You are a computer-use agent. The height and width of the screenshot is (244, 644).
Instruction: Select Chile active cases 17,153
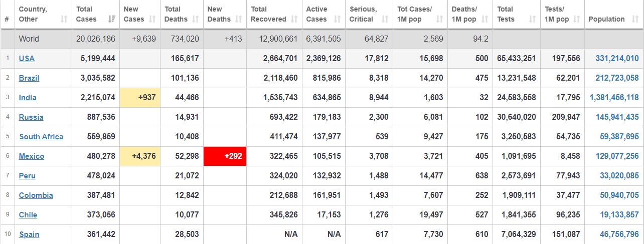coord(329,214)
